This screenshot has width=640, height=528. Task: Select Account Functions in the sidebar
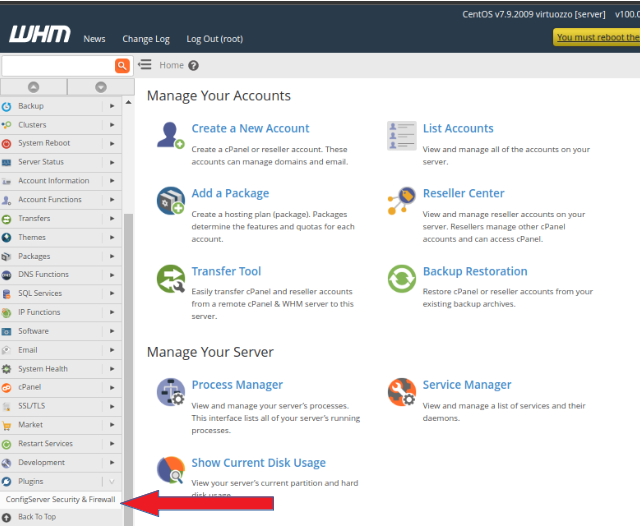click(x=50, y=200)
